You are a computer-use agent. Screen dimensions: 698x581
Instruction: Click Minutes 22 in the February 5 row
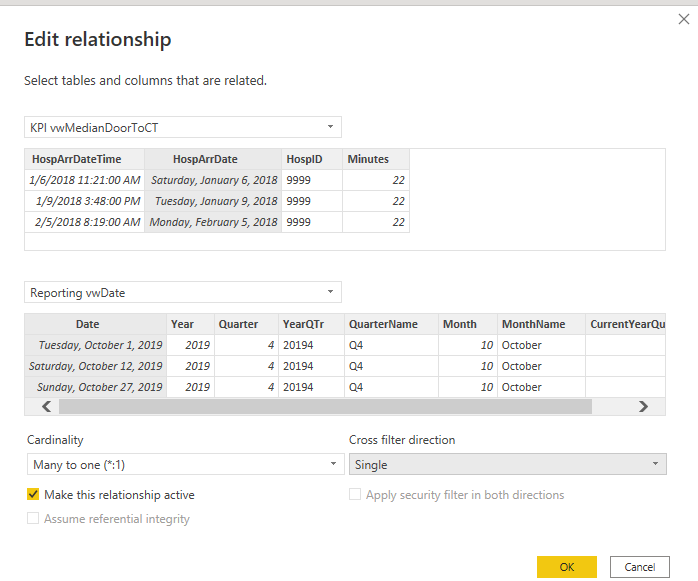[x=376, y=222]
